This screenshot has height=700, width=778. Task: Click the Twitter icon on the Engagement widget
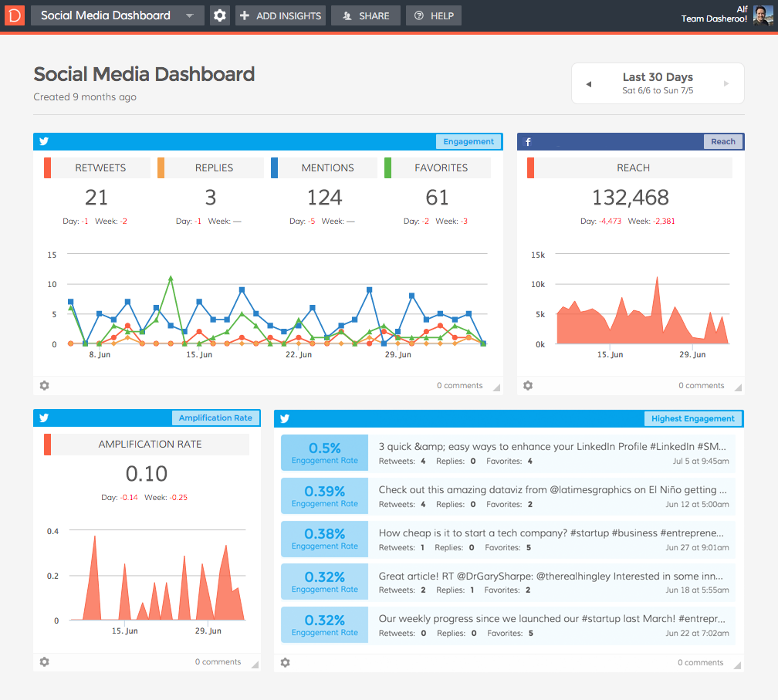(44, 141)
